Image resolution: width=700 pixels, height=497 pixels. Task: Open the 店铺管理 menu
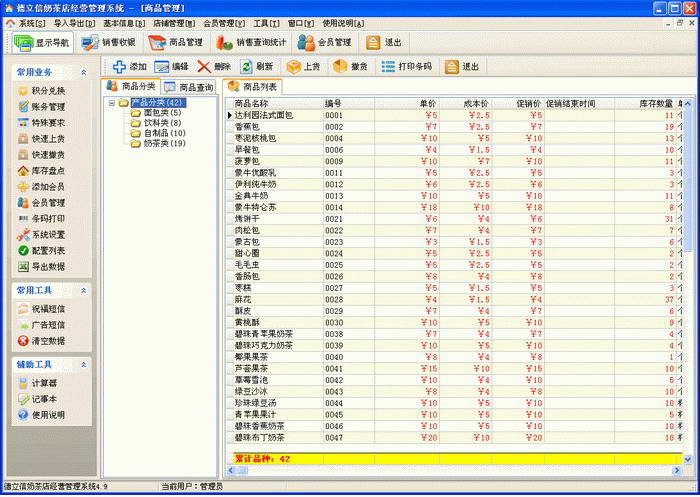pyautogui.click(x=174, y=23)
